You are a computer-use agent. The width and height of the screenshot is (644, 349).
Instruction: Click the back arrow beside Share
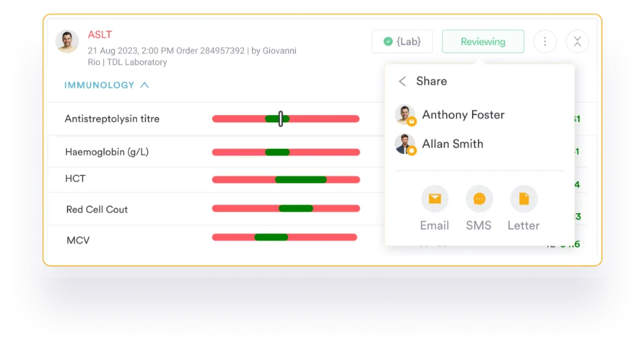coord(402,81)
